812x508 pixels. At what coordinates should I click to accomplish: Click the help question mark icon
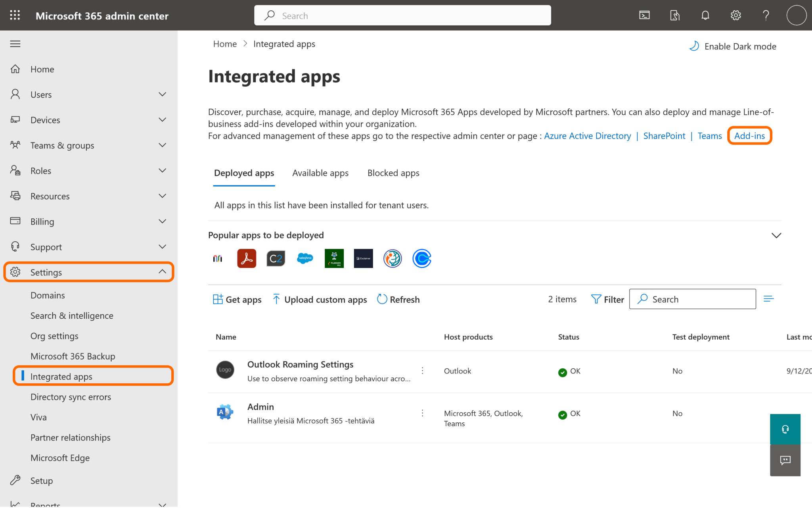(x=766, y=15)
